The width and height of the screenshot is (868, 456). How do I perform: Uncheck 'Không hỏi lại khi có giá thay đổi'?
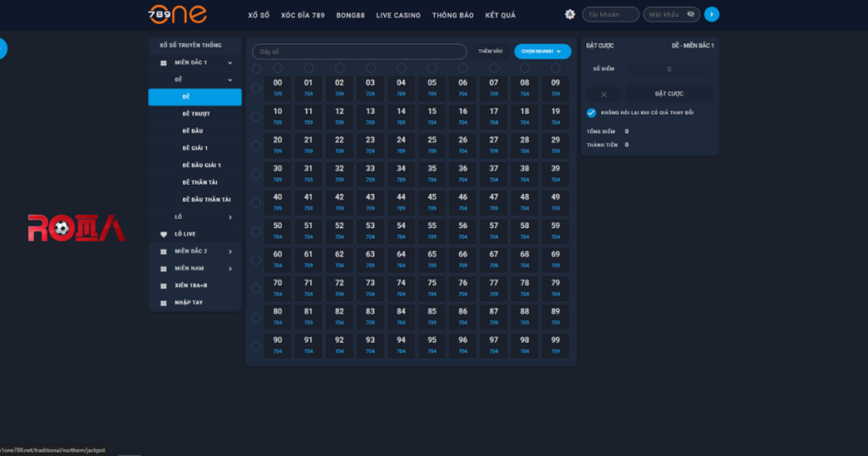[591, 113]
